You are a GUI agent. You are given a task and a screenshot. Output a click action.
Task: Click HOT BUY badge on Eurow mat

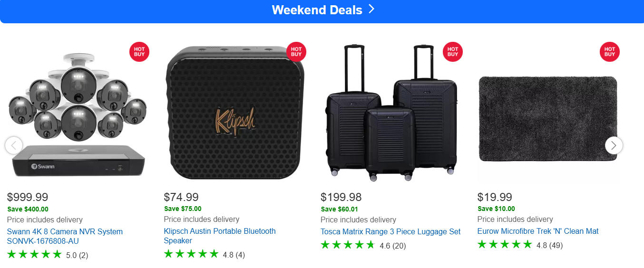[609, 52]
